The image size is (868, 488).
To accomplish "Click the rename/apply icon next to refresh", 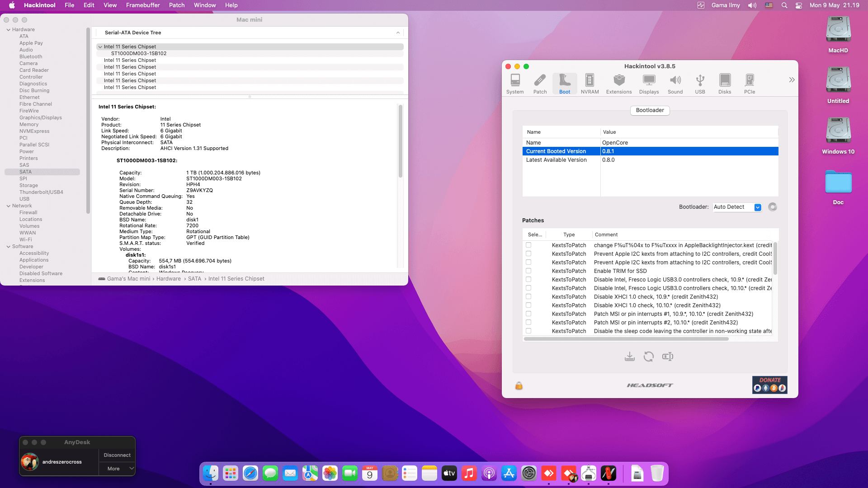I will (668, 357).
